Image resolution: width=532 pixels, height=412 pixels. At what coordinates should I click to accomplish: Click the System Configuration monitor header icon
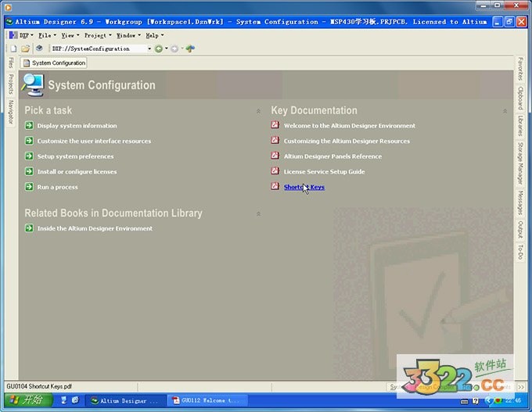click(33, 84)
